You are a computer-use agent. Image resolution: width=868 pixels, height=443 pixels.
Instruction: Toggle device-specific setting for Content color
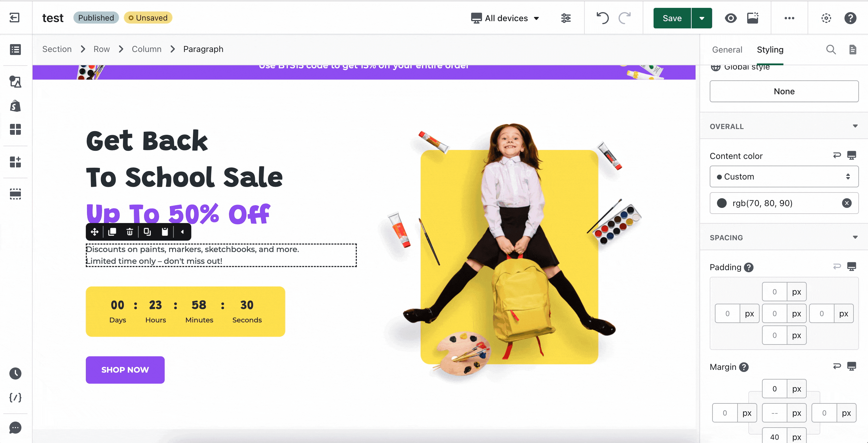point(851,155)
